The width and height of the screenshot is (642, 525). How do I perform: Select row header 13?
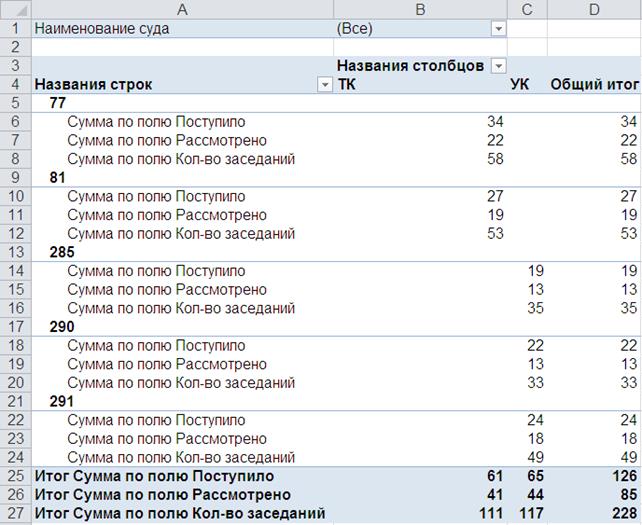16,252
